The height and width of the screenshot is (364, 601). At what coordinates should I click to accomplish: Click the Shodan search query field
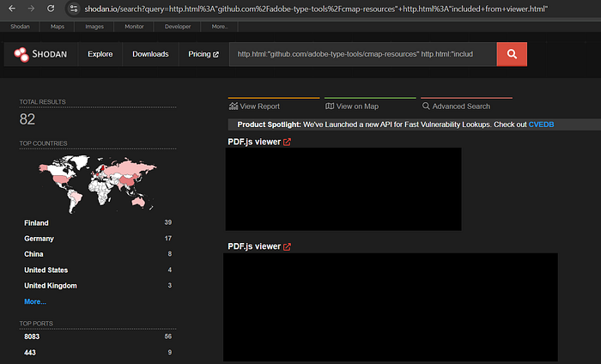[x=362, y=54]
